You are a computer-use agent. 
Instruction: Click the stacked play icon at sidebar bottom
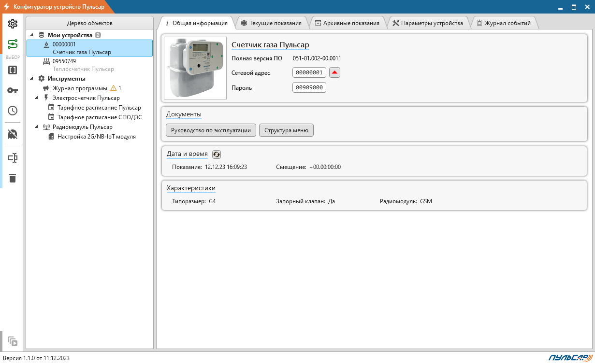(13, 341)
